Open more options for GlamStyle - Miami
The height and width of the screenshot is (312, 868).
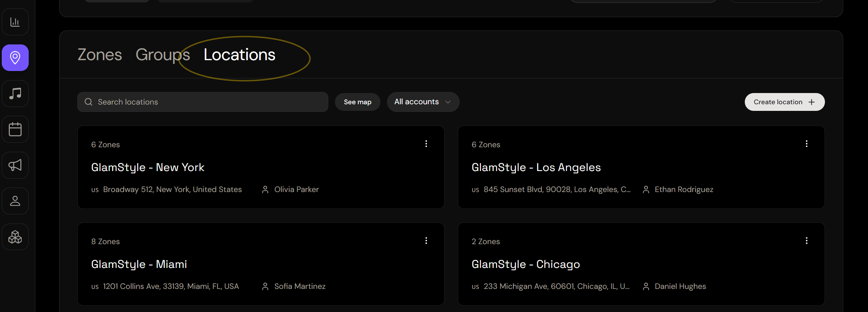[x=426, y=241]
